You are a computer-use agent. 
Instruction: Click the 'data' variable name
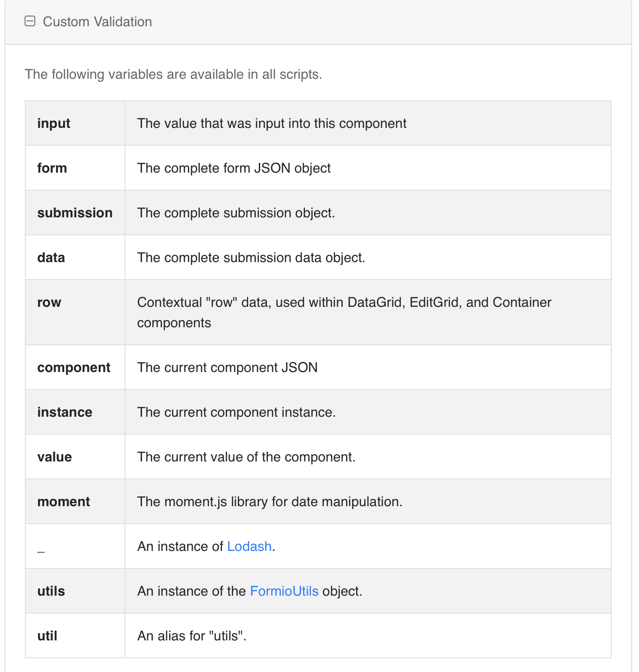tap(51, 257)
